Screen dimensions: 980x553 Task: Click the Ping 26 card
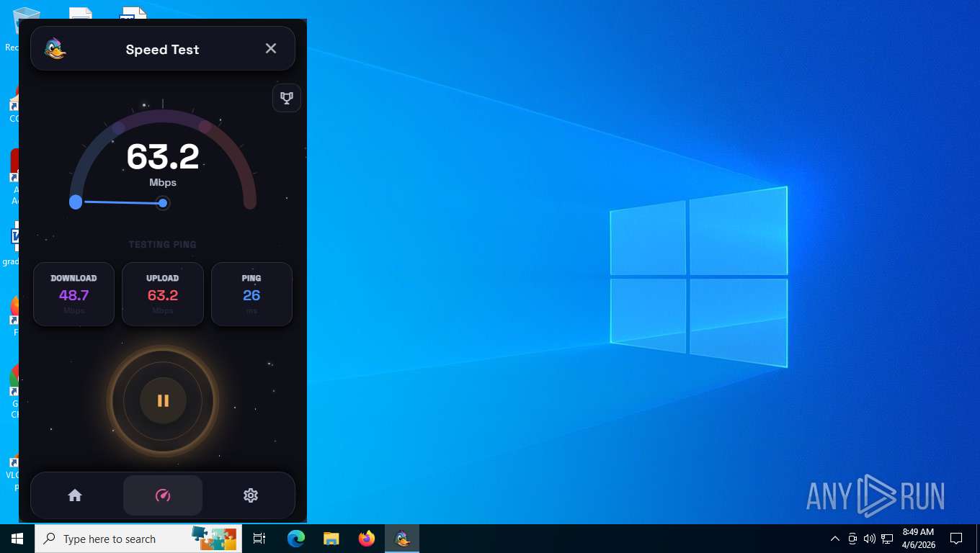(x=251, y=294)
